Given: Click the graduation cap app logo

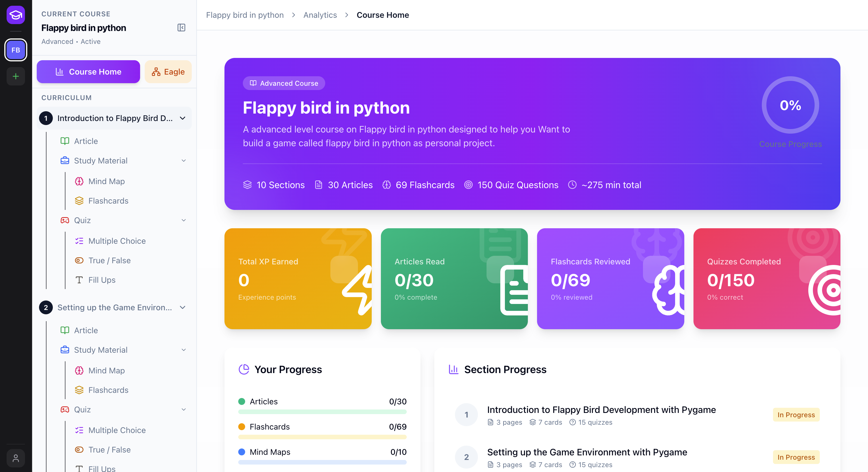Looking at the screenshot, I should (x=15, y=15).
